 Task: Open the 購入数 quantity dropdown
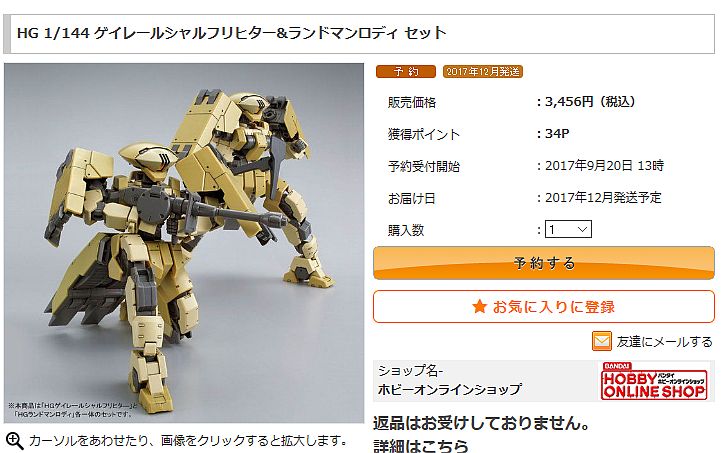coord(568,229)
